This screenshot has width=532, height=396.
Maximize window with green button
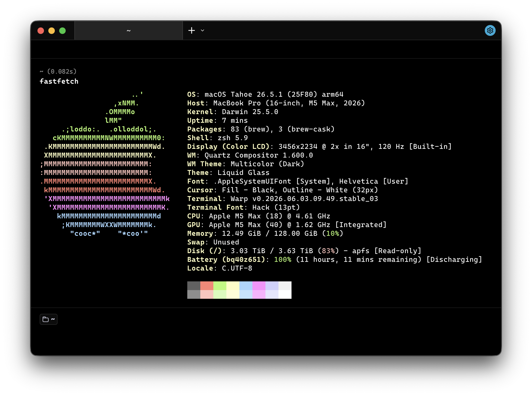coord(62,31)
